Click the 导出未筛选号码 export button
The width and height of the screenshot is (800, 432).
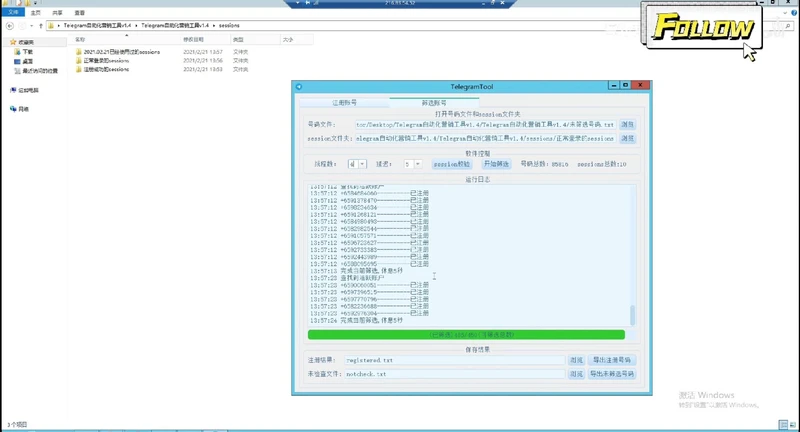(612, 374)
